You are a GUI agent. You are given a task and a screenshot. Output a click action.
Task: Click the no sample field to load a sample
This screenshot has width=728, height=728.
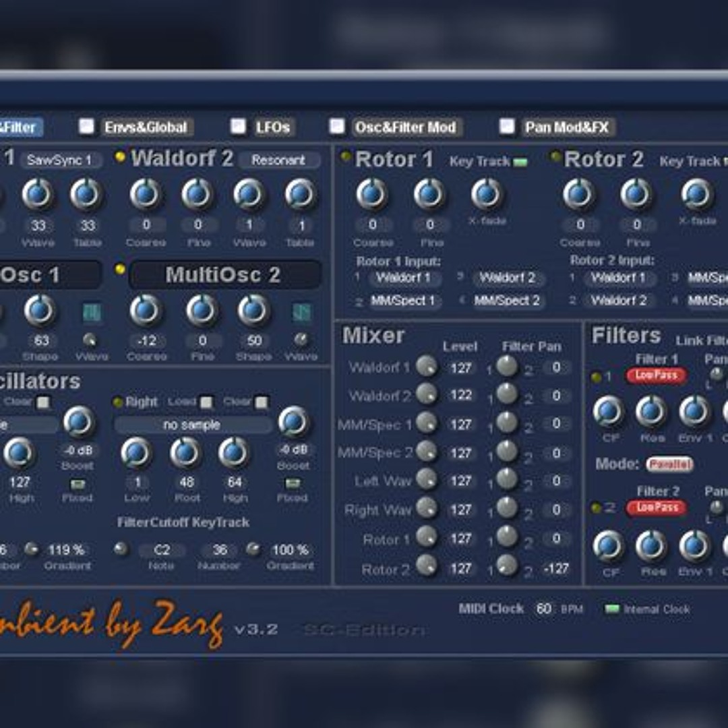coord(193,424)
